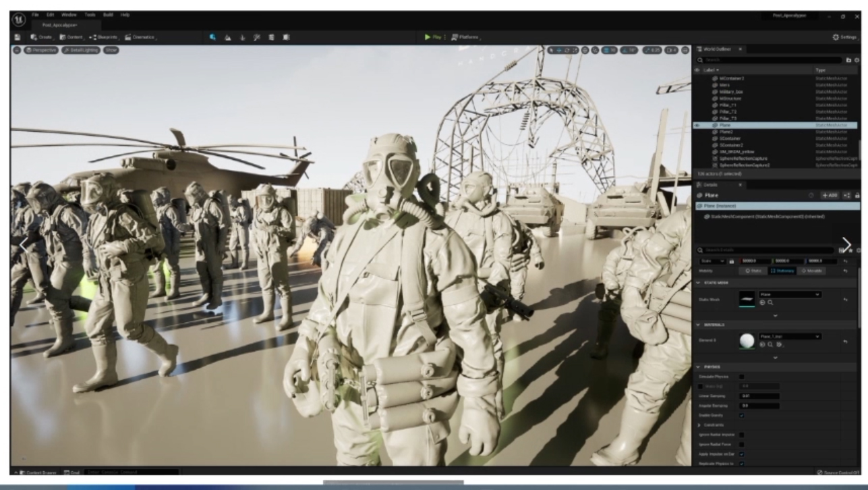Screen dimensions: 868x490
Task: Open the Platforms menu button
Action: pos(465,37)
